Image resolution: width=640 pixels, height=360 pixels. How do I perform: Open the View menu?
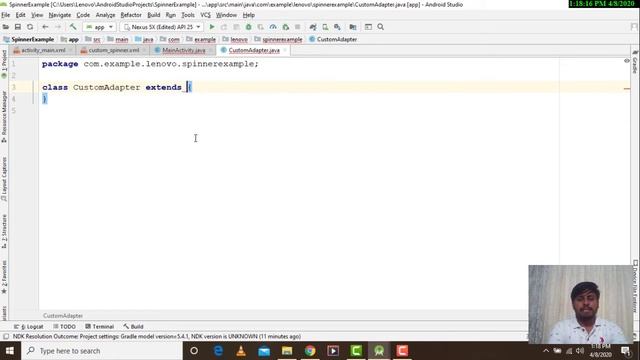pos(37,15)
